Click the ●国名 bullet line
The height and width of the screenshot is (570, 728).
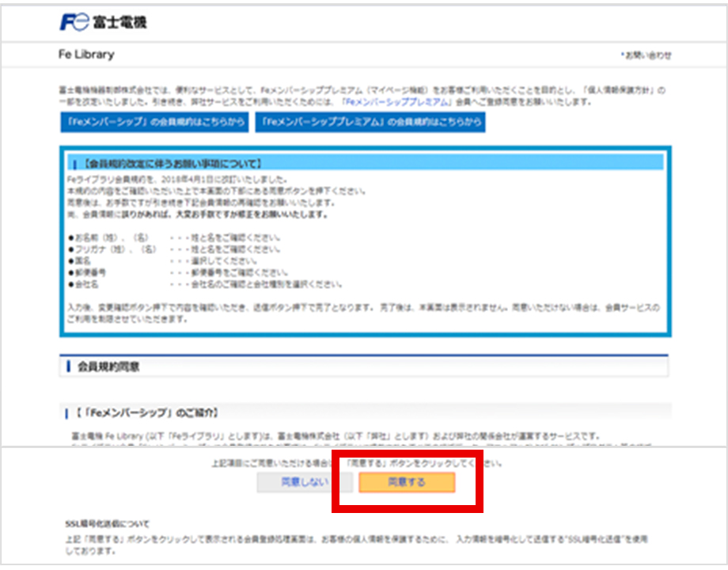[162, 260]
